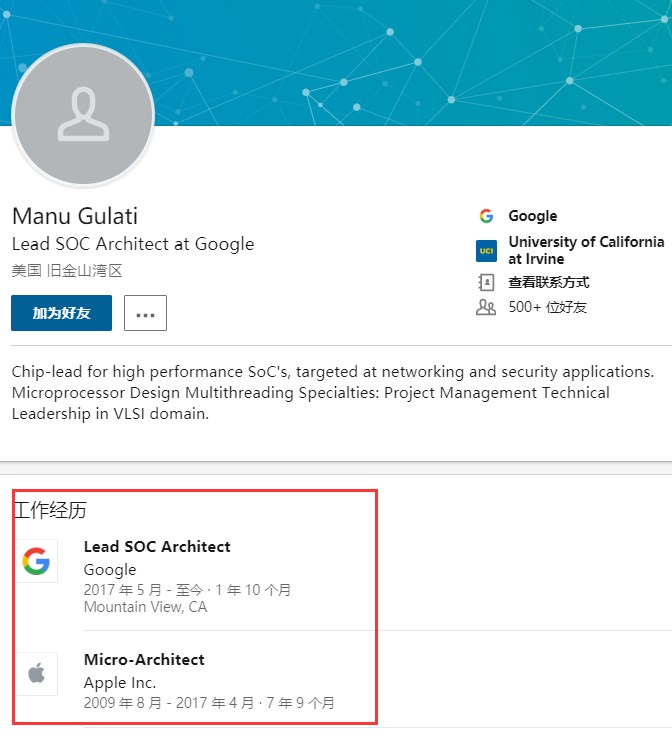Image resolution: width=672 pixels, height=736 pixels.
Task: Open the Google company link in summary
Action: (533, 216)
